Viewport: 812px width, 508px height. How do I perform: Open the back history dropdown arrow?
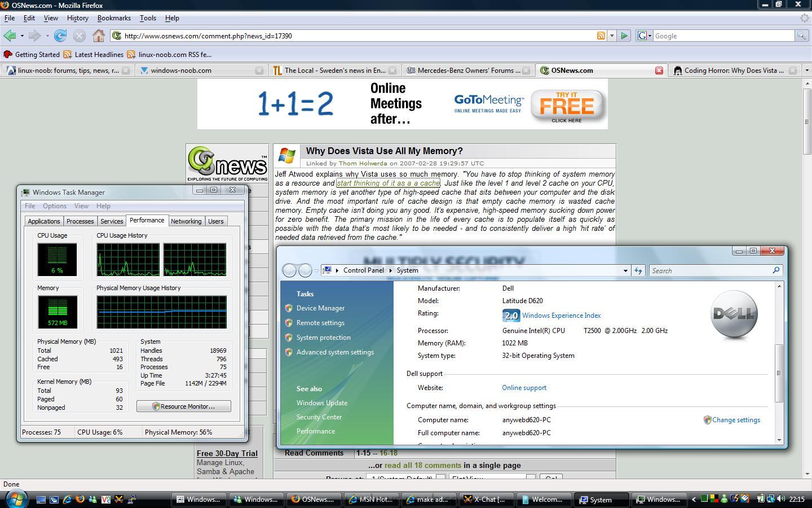(x=22, y=36)
